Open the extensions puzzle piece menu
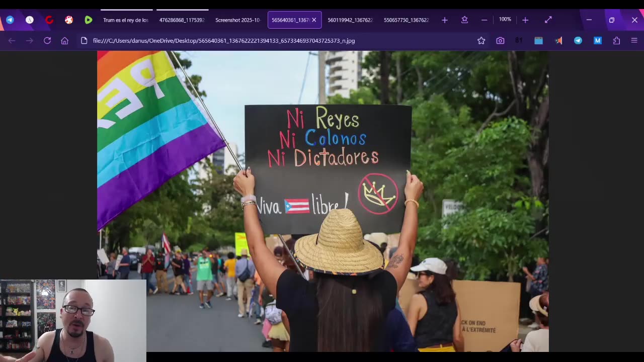The width and height of the screenshot is (644, 362). point(616,41)
